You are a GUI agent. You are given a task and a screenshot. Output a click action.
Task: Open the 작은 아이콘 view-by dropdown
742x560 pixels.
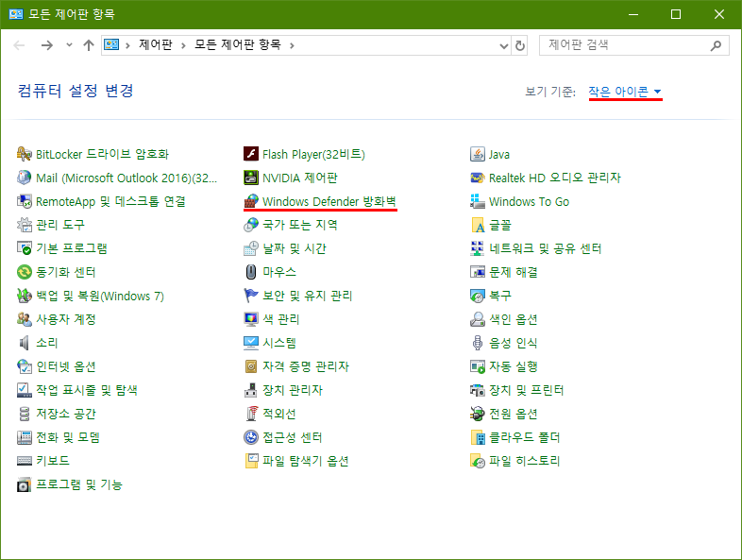coord(625,92)
